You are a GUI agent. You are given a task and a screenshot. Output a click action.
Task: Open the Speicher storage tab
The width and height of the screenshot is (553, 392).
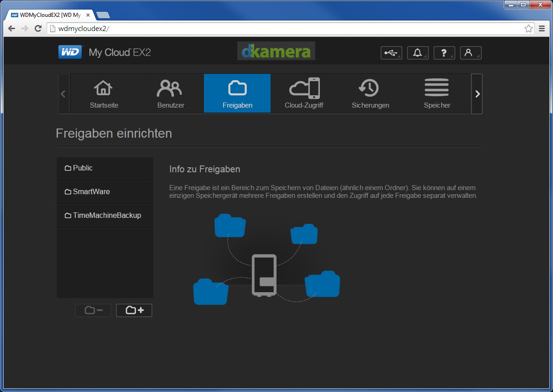pos(437,93)
